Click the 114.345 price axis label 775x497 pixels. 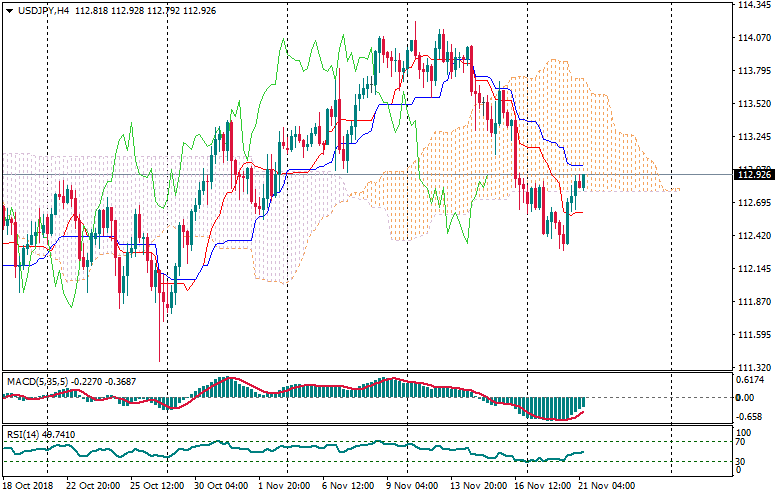coord(752,5)
